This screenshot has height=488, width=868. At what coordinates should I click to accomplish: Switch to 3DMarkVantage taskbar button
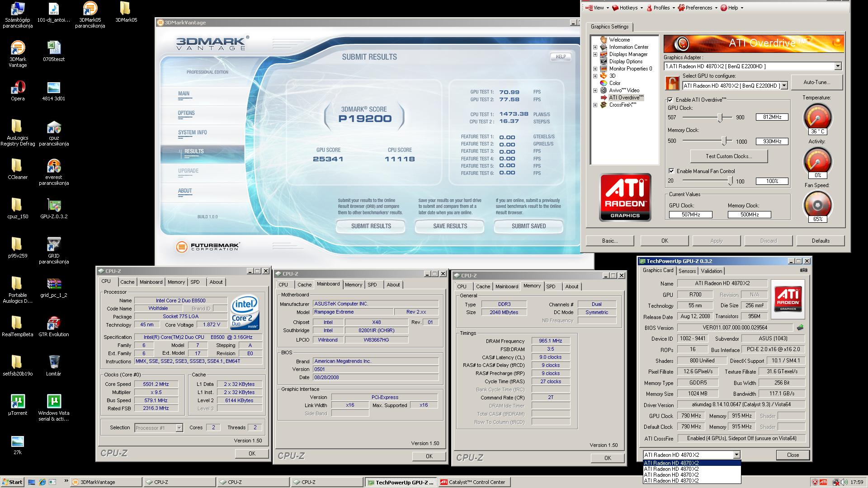click(x=107, y=482)
